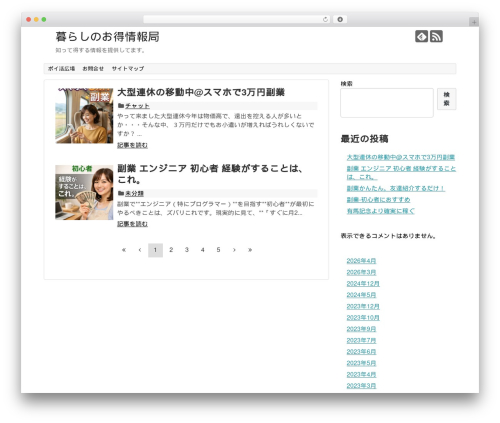Click the browser address bar

[x=236, y=19]
